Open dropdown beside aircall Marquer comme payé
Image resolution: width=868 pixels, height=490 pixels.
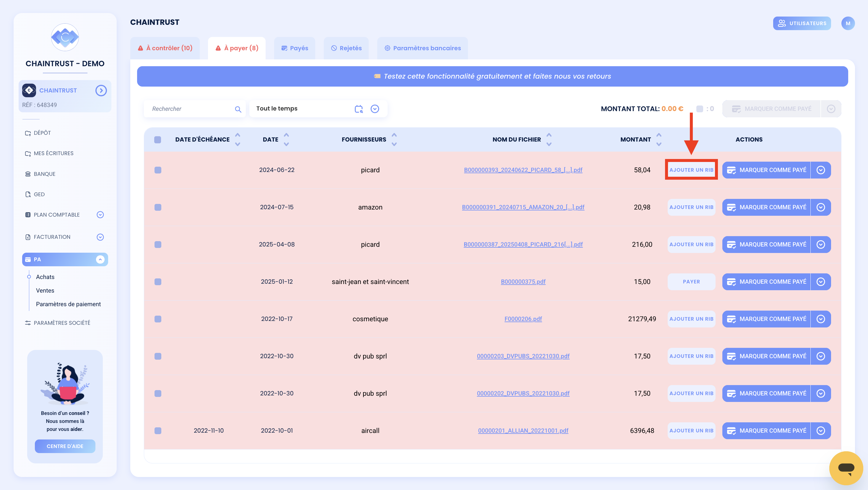pyautogui.click(x=821, y=431)
